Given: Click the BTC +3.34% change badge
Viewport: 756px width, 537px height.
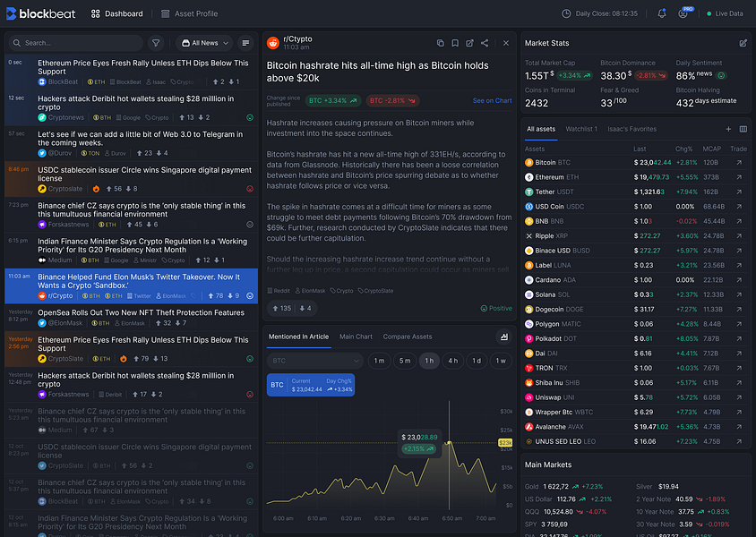Looking at the screenshot, I should 333,100.
